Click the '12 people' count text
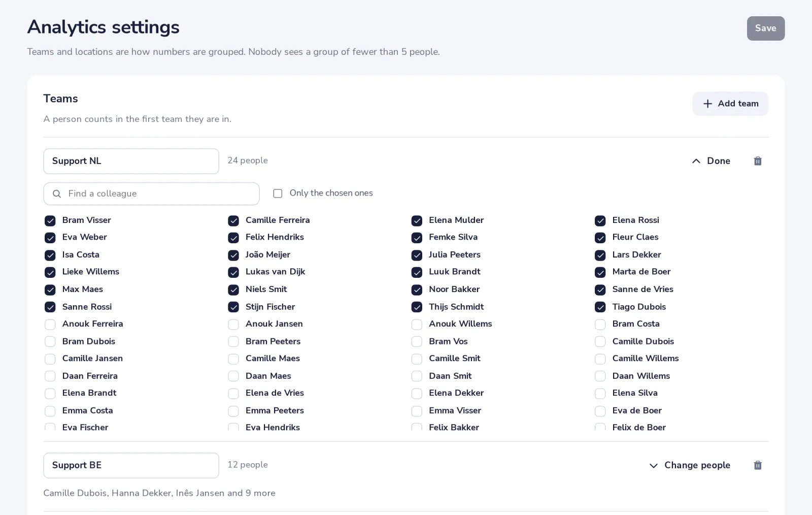 coord(248,465)
